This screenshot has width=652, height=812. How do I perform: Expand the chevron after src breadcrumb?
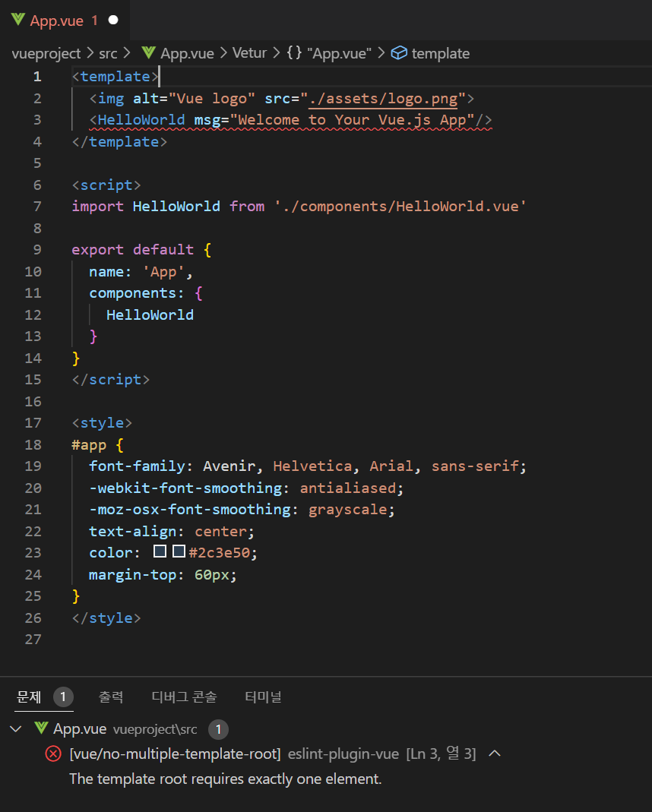127,53
